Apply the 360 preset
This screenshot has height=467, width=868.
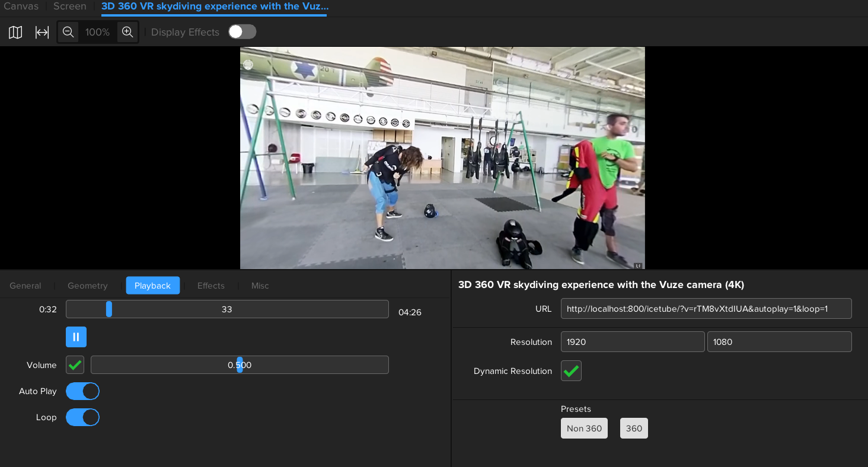tap(634, 428)
